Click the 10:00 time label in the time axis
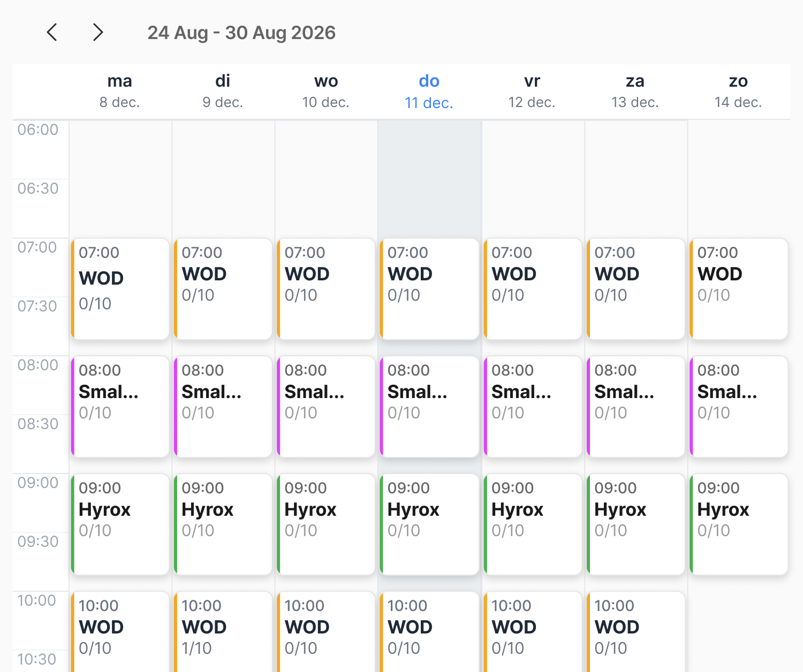The image size is (803, 672). click(36, 600)
